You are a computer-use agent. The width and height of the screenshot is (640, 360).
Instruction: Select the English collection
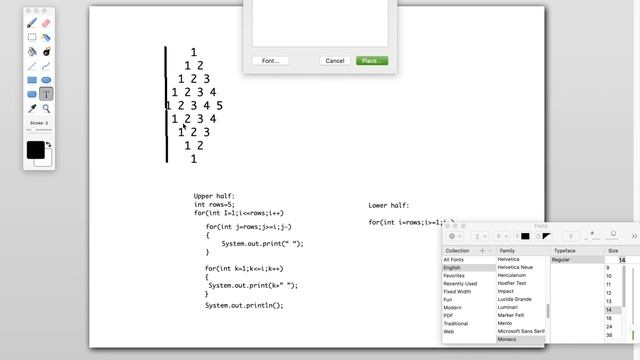click(469, 268)
